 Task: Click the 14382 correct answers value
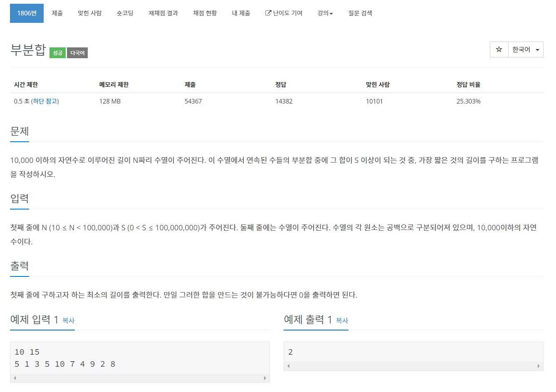point(284,101)
